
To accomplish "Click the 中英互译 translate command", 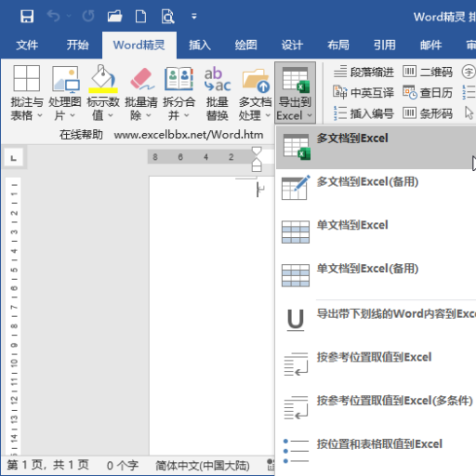I will (x=363, y=92).
